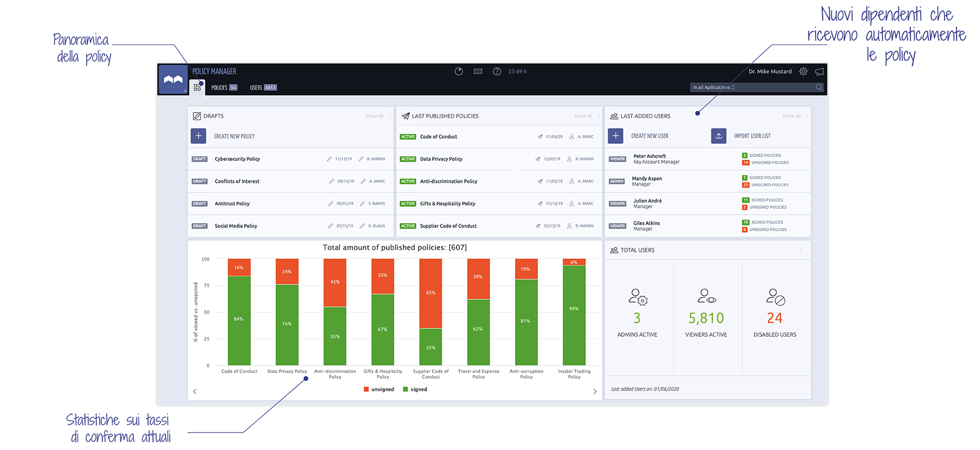Viewport: 980px width, 450px height.
Task: Click the Disabled Users icon
Action: [775, 297]
